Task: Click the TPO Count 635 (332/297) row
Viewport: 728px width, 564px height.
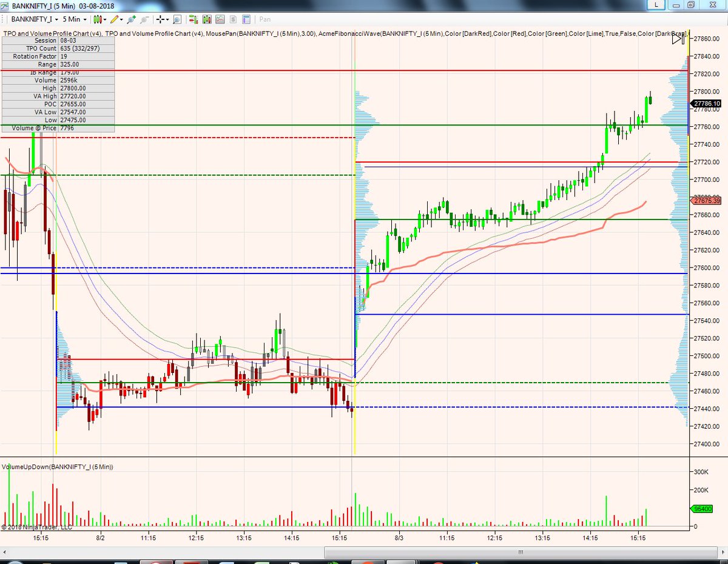Action: tap(57, 48)
